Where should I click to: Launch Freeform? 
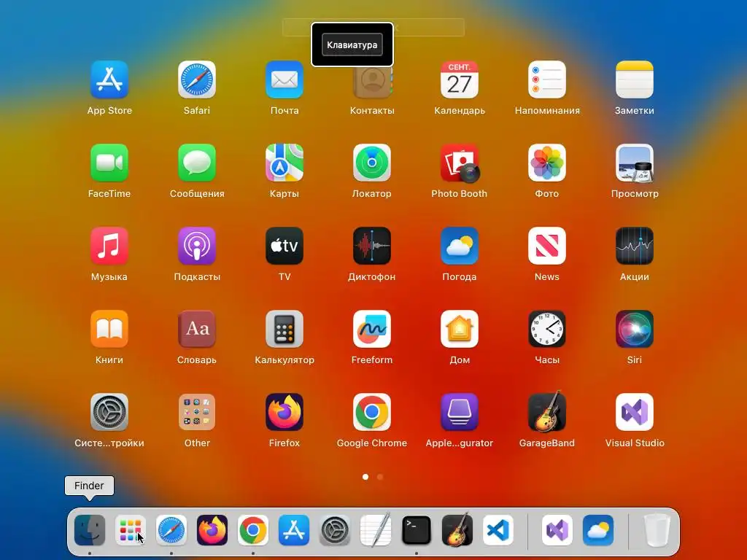click(372, 329)
